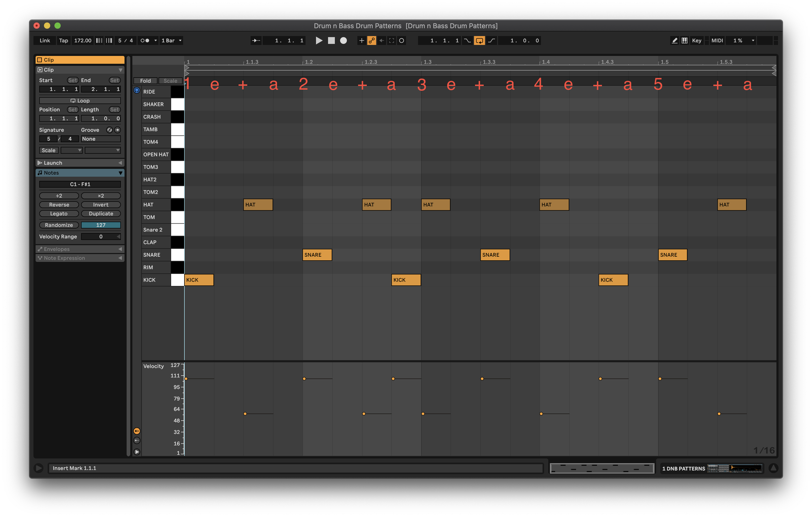Toggle the Metronome button
812x517 pixels.
tap(145, 41)
